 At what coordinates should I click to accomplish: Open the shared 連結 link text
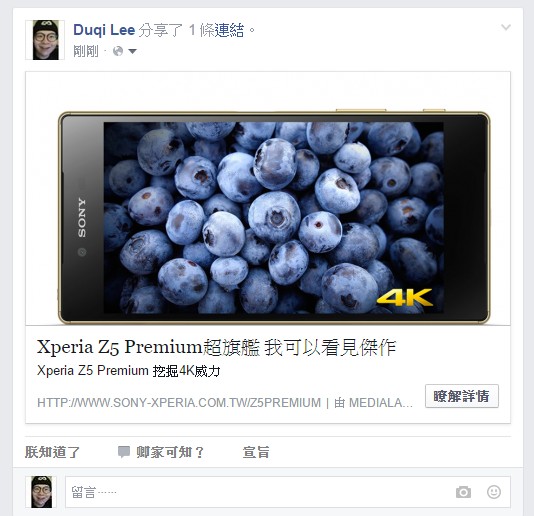[x=229, y=30]
